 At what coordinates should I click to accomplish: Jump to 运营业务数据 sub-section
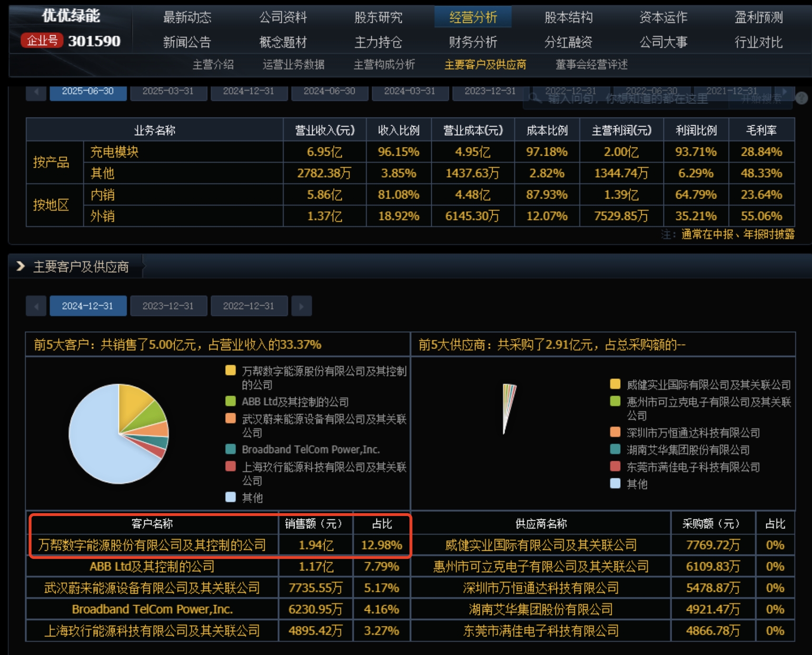click(x=294, y=65)
